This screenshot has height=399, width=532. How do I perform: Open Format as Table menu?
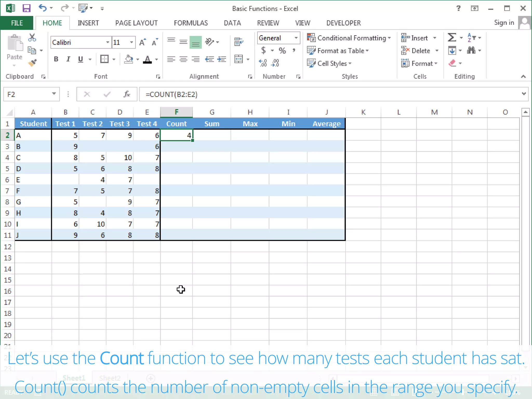pyautogui.click(x=338, y=51)
